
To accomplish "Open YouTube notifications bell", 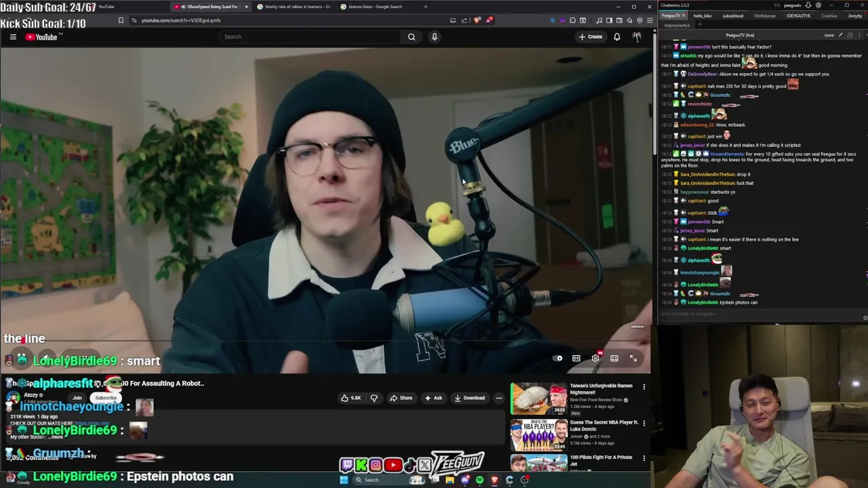I will pyautogui.click(x=617, y=37).
